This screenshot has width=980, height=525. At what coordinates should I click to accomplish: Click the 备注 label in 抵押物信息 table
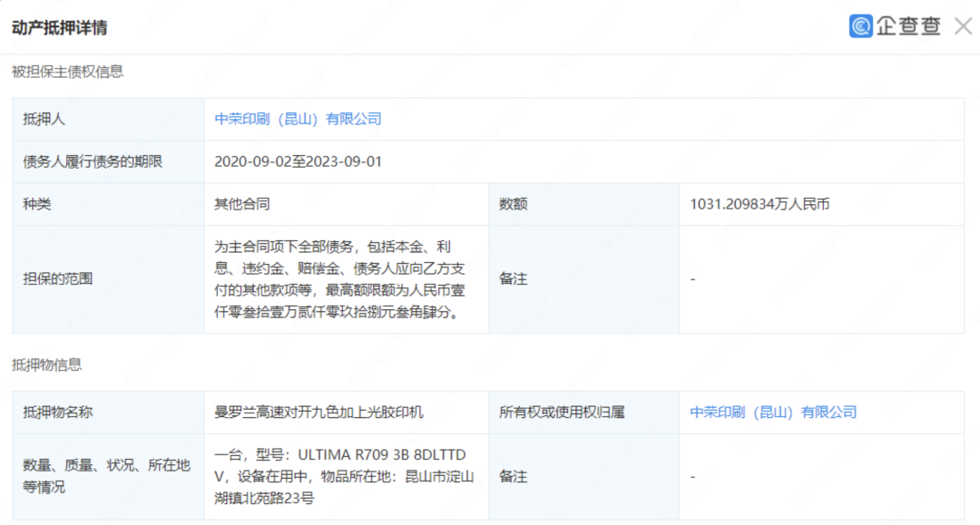click(513, 476)
